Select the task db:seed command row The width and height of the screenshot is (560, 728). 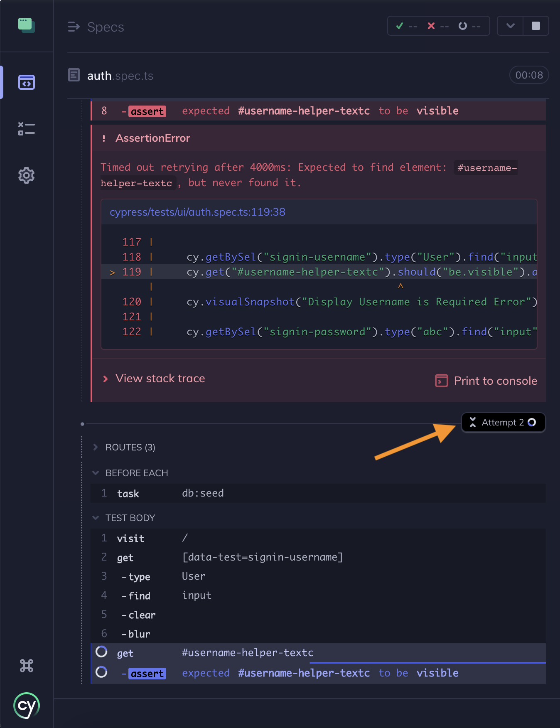click(317, 493)
